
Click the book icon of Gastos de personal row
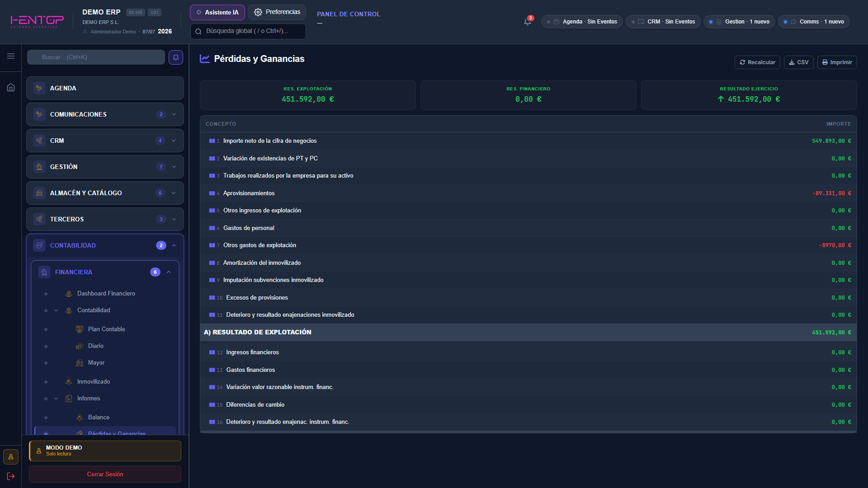(x=212, y=228)
